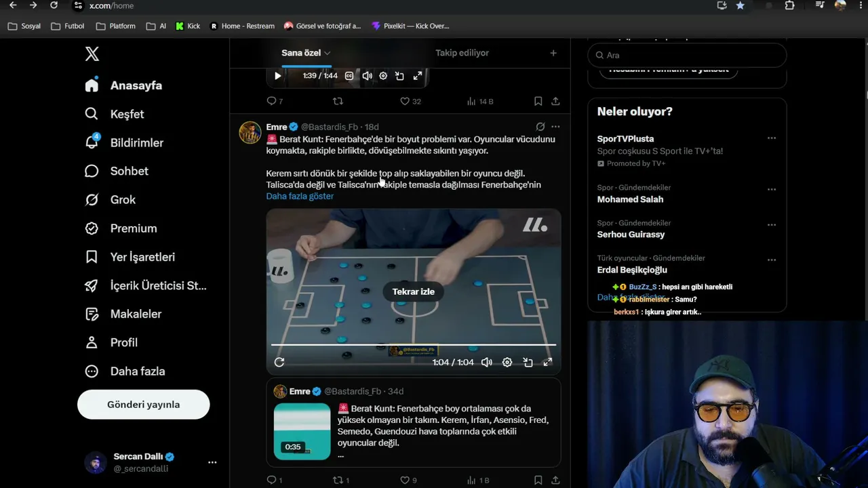Mute the 1:39 / 1:44 video
Screen dimensions: 868x488
(367, 76)
